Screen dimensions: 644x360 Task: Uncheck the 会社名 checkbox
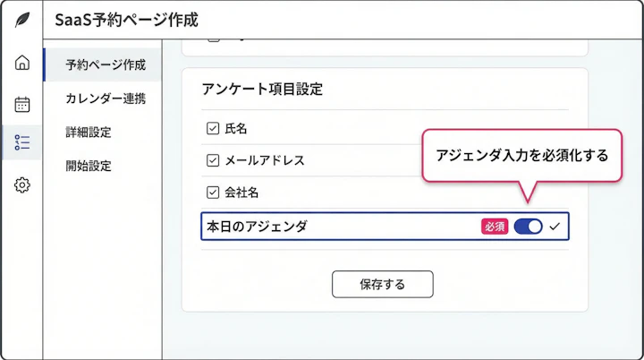(x=213, y=193)
